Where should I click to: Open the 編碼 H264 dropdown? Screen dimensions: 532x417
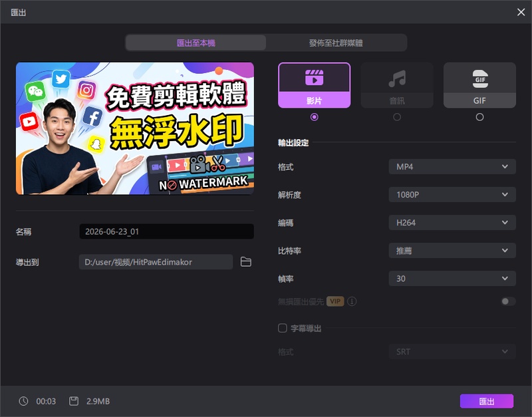[x=452, y=223]
